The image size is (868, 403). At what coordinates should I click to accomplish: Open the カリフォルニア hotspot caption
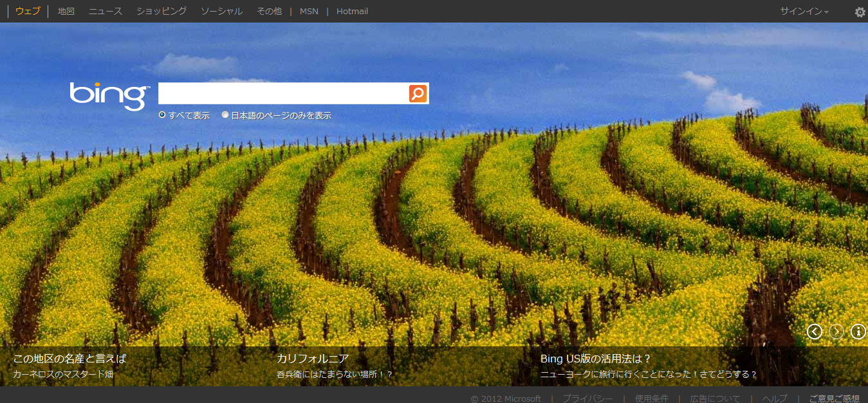(x=313, y=359)
